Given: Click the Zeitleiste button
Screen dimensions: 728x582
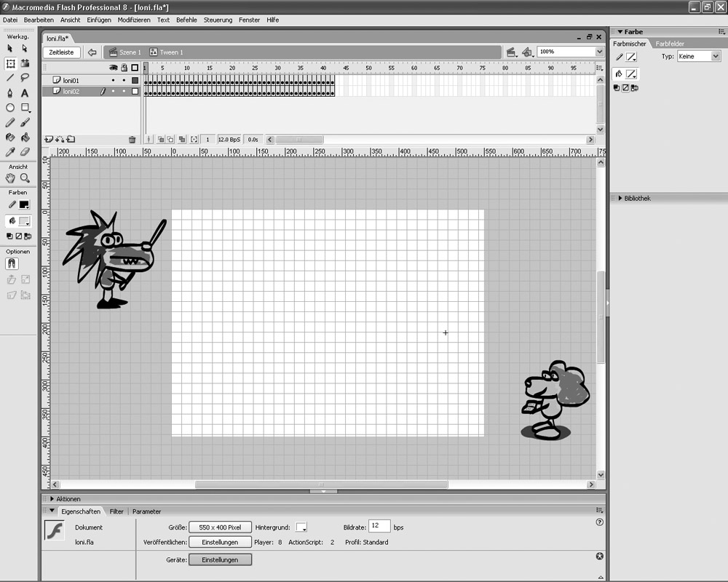Looking at the screenshot, I should click(x=62, y=52).
